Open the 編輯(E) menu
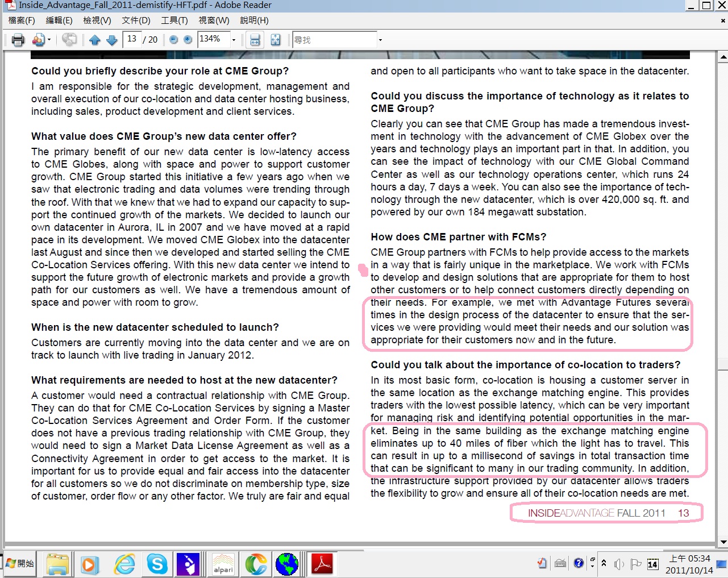The image size is (728, 578). tap(59, 20)
